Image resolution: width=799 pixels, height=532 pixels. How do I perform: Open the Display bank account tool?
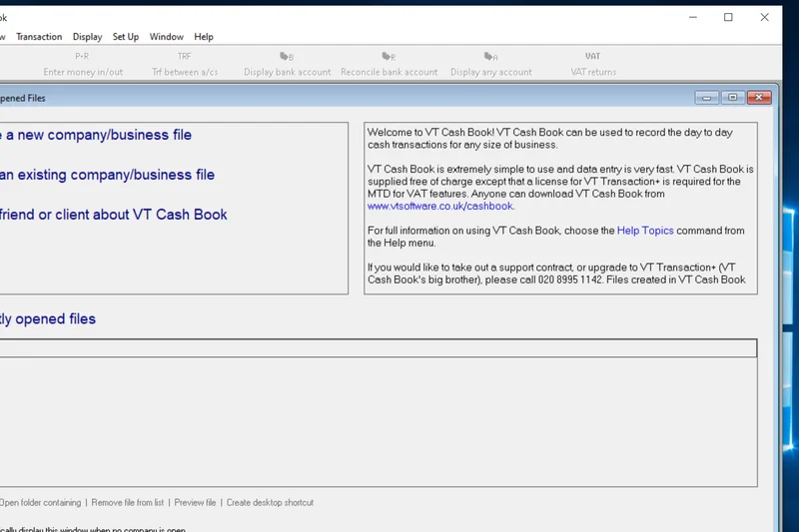point(287,64)
